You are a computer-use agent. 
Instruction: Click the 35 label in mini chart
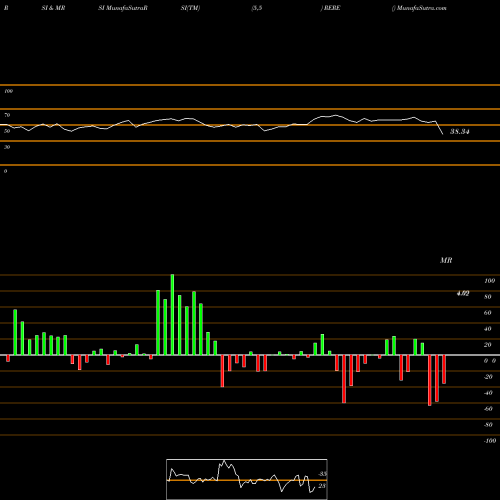[322, 474]
